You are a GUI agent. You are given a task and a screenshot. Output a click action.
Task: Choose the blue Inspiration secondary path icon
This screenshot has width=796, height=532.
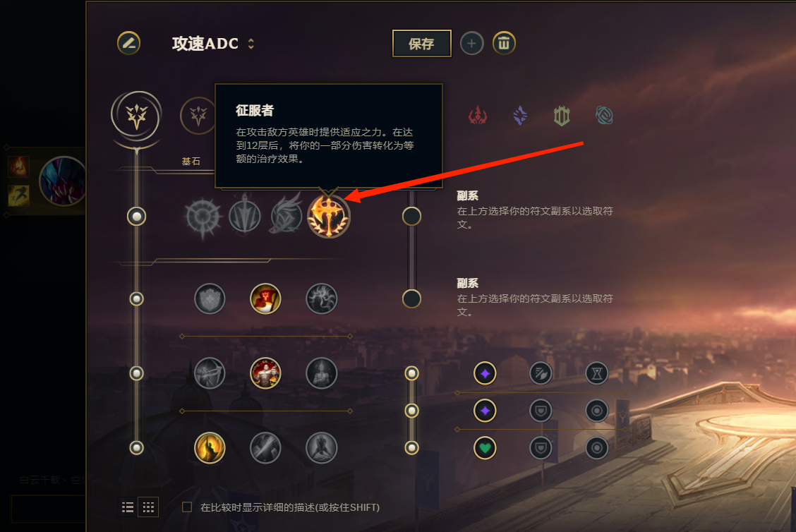[604, 116]
